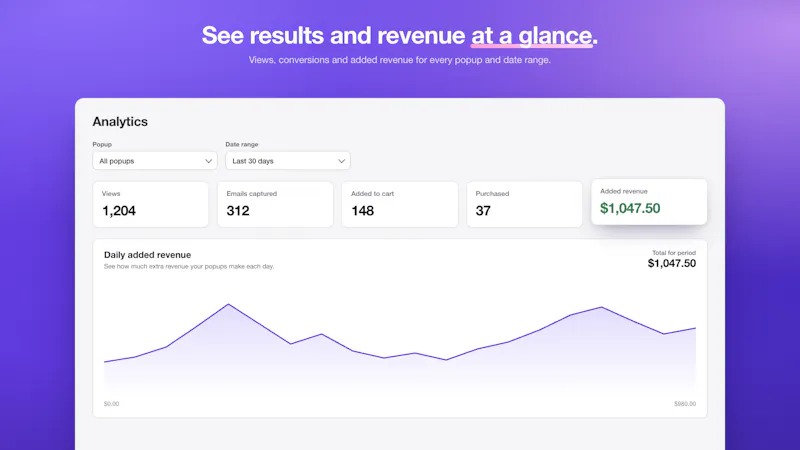Viewport: 800px width, 450px height.
Task: Click the $0.00 axis label
Action: tap(111, 404)
